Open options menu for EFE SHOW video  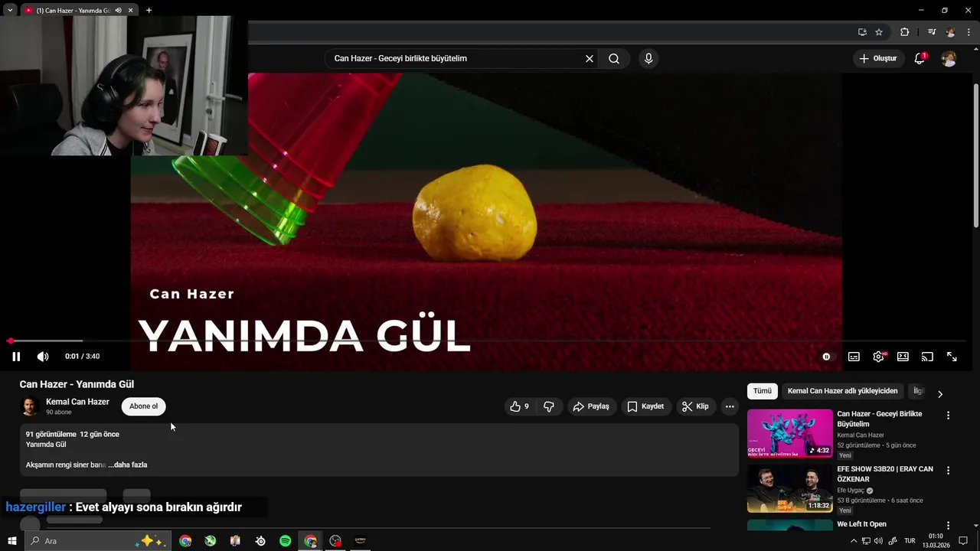click(949, 471)
